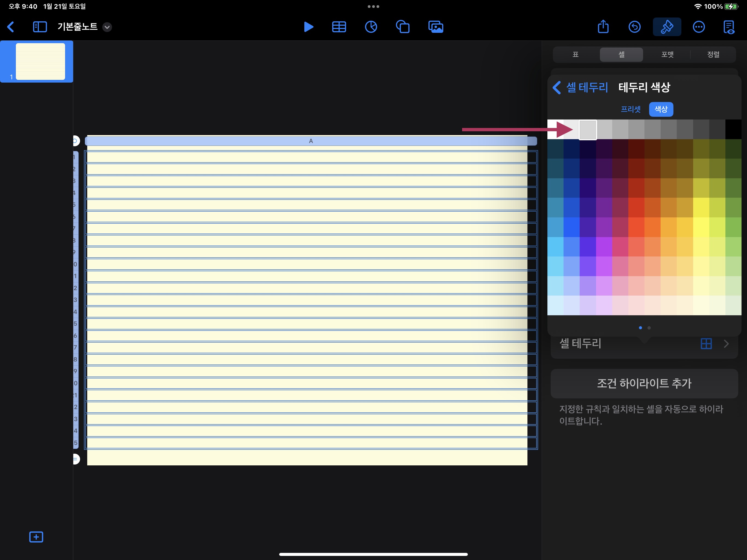Select the 프리셋 color mode
The image size is (747, 560).
631,109
